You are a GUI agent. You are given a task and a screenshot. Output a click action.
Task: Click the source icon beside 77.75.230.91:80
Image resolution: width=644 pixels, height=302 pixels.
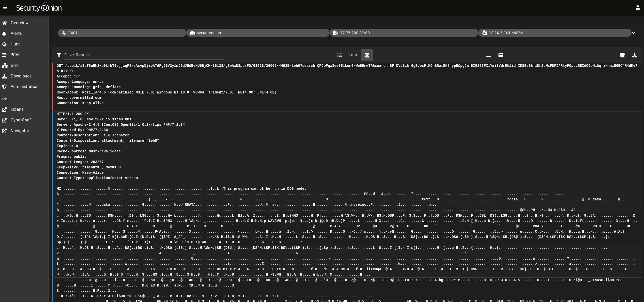pyautogui.click(x=335, y=33)
